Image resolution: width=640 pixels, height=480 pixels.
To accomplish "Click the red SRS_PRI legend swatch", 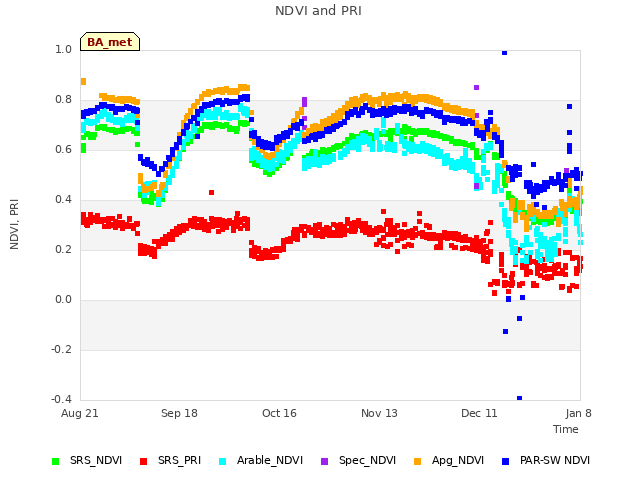I will tap(143, 461).
